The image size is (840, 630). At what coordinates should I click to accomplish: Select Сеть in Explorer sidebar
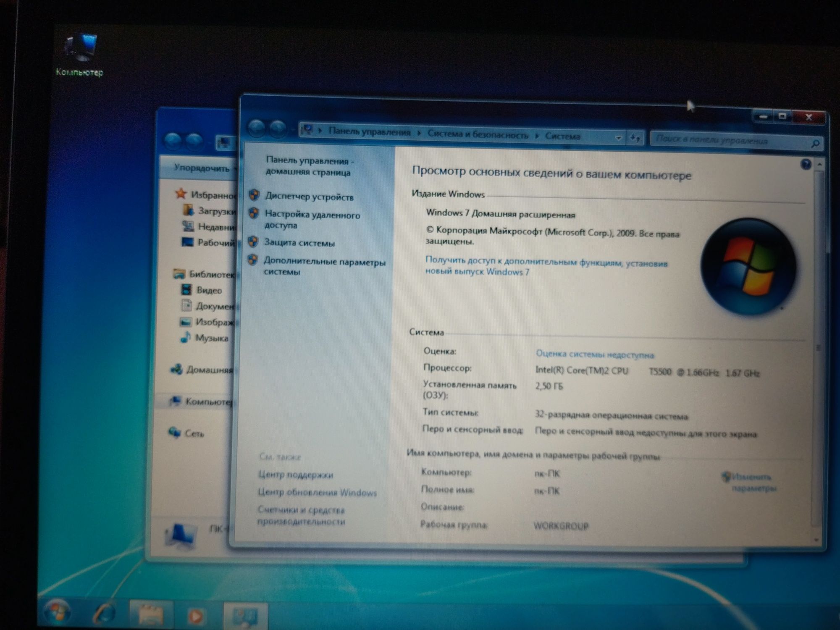click(194, 433)
